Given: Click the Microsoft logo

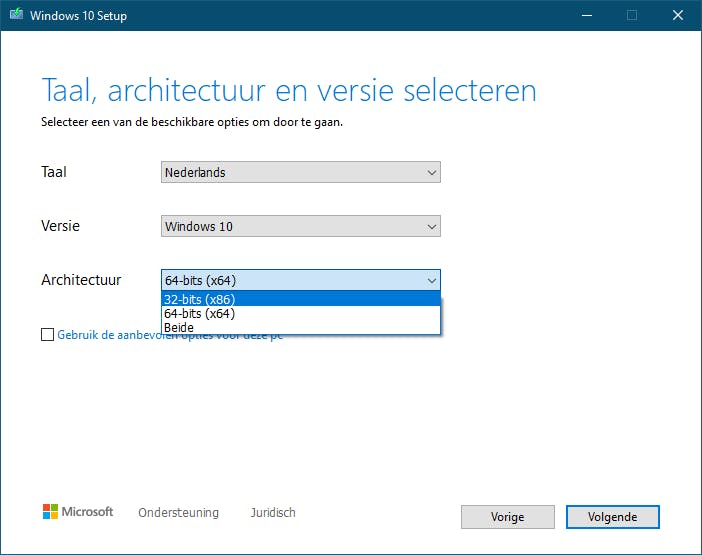Looking at the screenshot, I should [x=78, y=512].
